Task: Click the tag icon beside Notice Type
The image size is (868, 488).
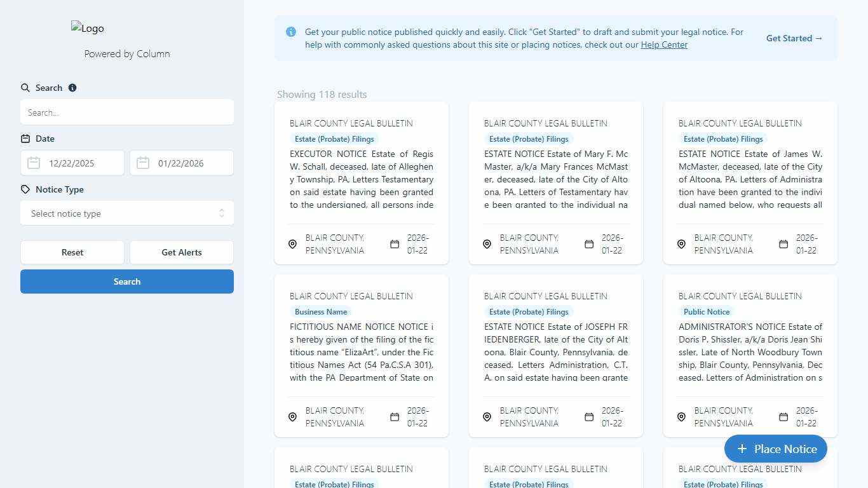Action: 25,189
